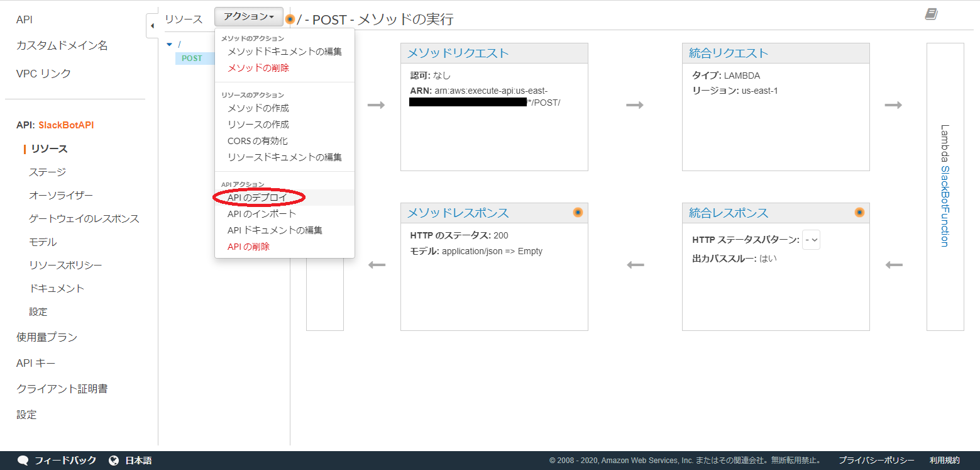Click 認可: なし text
The image size is (980, 470).
(x=431, y=76)
